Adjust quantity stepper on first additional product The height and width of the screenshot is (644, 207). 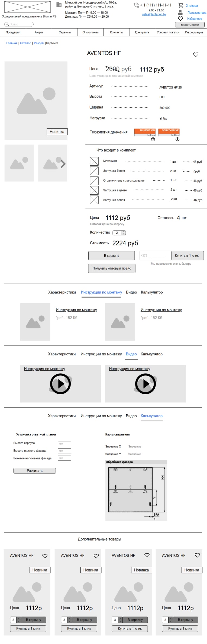(19, 620)
